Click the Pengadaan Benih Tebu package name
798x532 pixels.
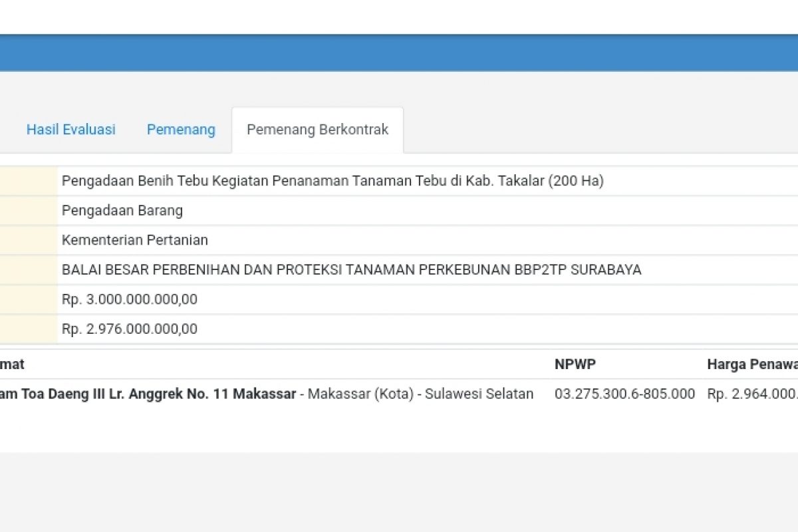(x=332, y=181)
